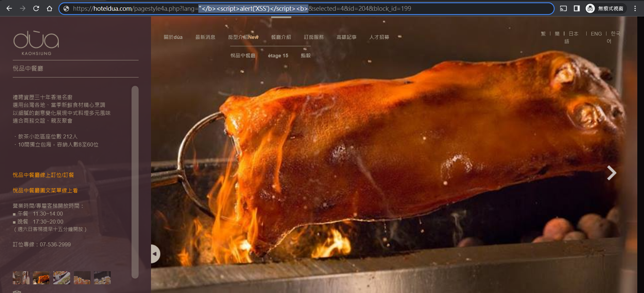Reload the current page
Screen dimensions: 644x293
click(36, 8)
